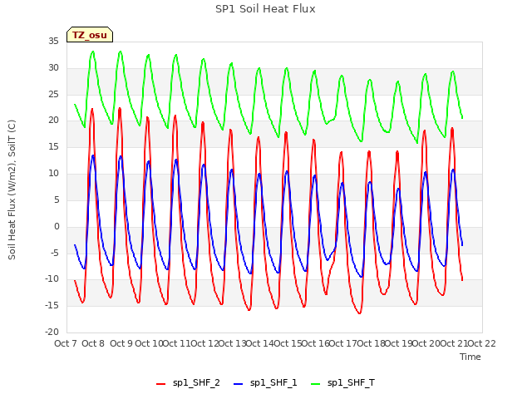The width and height of the screenshot is (532, 399).
Task: Click the chart title SP1 Soil Heat Flux
Action: [x=265, y=9]
